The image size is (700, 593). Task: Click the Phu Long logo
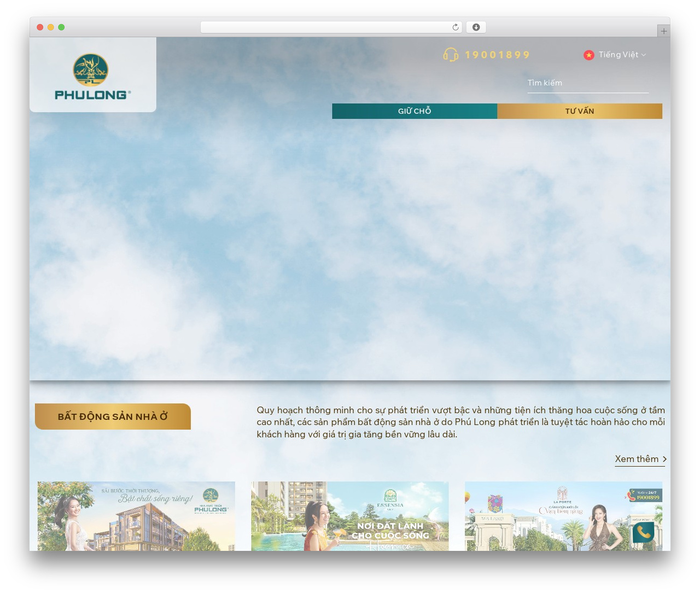[x=92, y=77]
